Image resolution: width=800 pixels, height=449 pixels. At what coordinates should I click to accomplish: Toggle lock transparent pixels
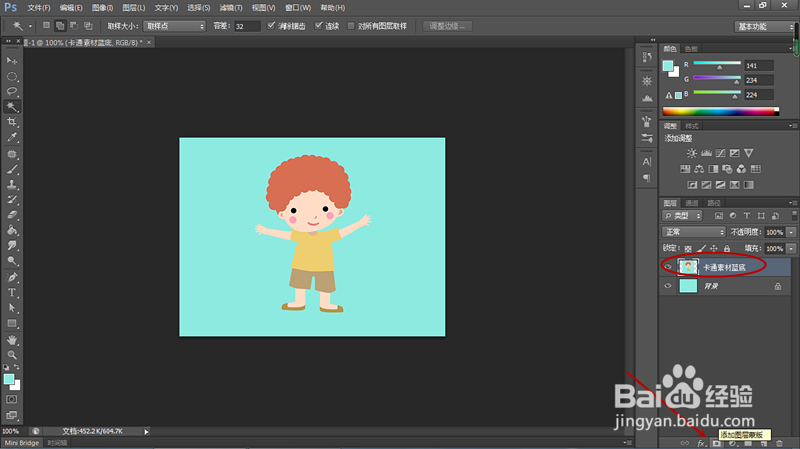[688, 248]
